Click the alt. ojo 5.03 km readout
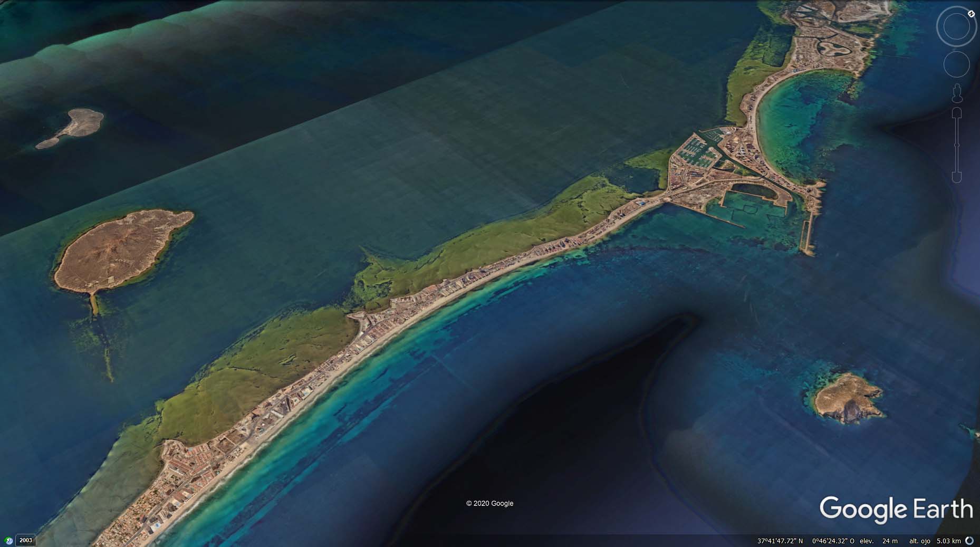980x547 pixels. tap(934, 541)
